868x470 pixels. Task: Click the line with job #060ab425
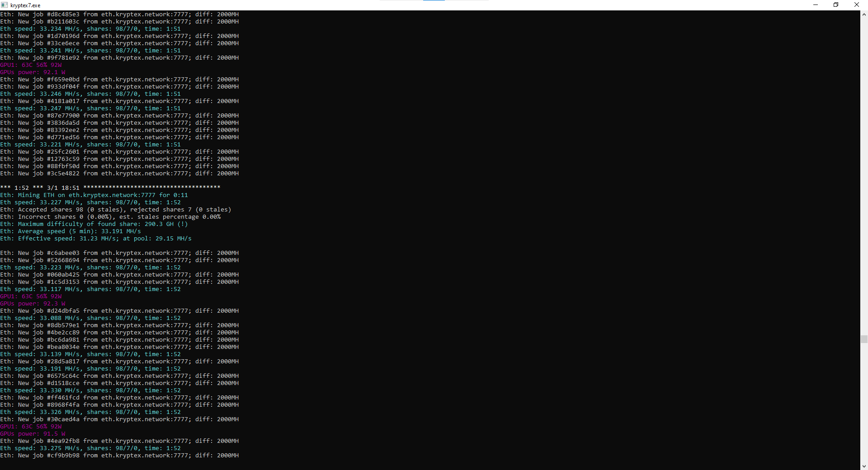[x=119, y=275]
